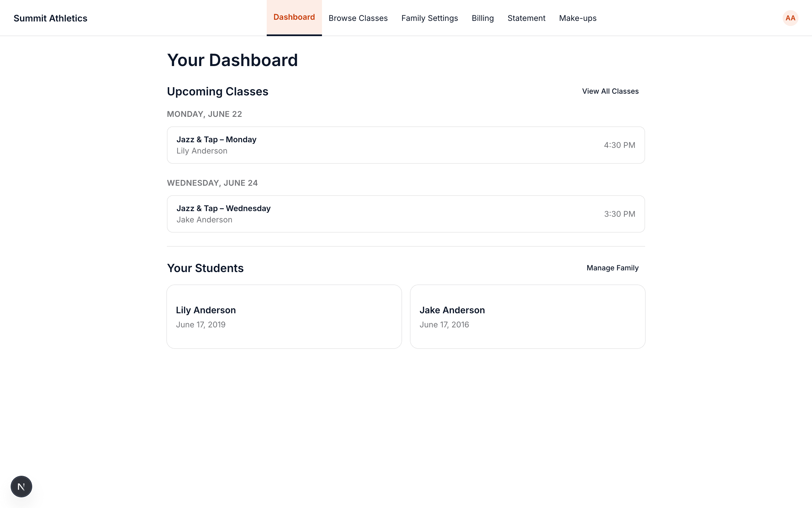The height and width of the screenshot is (508, 812).
Task: Click the Monday, June 22 date heading
Action: coord(204,114)
